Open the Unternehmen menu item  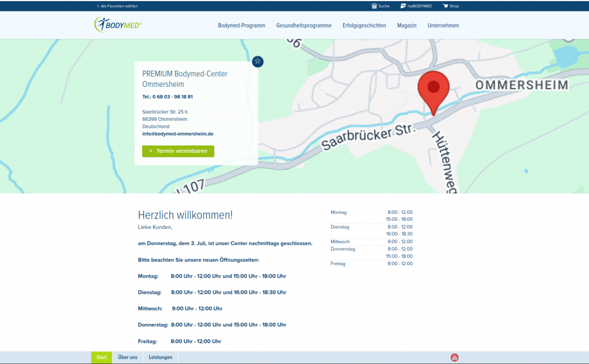point(443,25)
